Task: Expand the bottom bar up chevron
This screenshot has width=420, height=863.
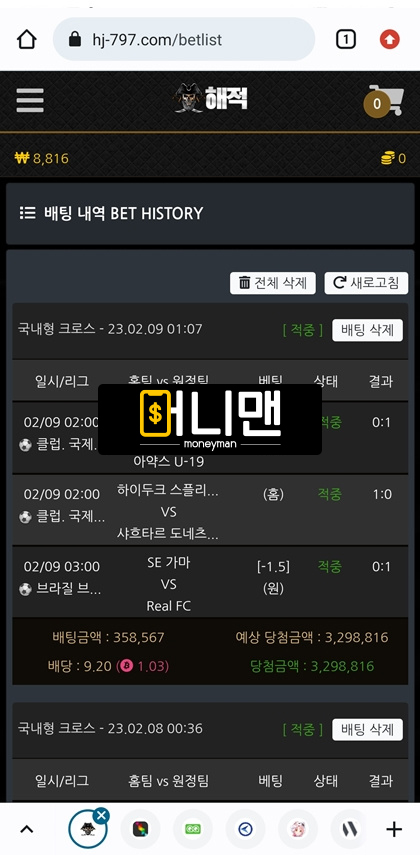Action: coord(26,829)
